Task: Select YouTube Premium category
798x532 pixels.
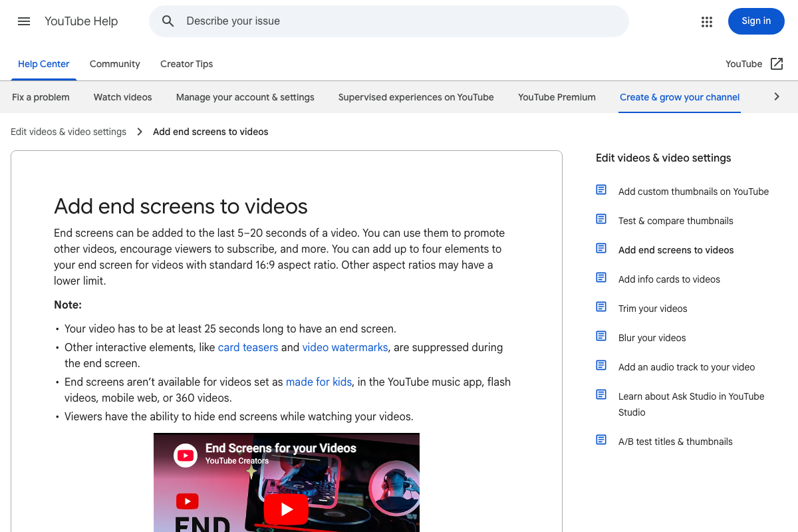Action: coord(557,97)
